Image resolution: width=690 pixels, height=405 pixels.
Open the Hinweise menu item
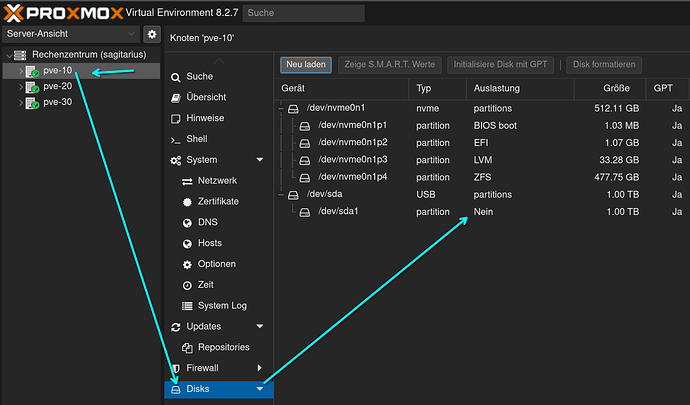coord(219,118)
